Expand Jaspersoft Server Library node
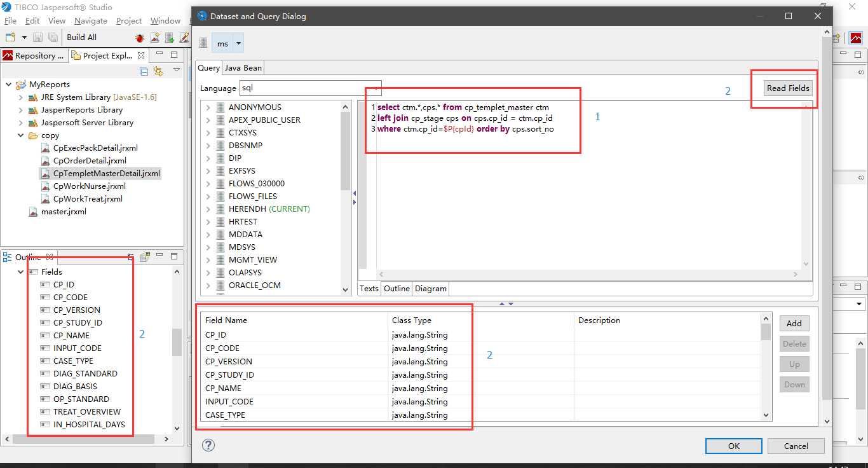 tap(21, 123)
